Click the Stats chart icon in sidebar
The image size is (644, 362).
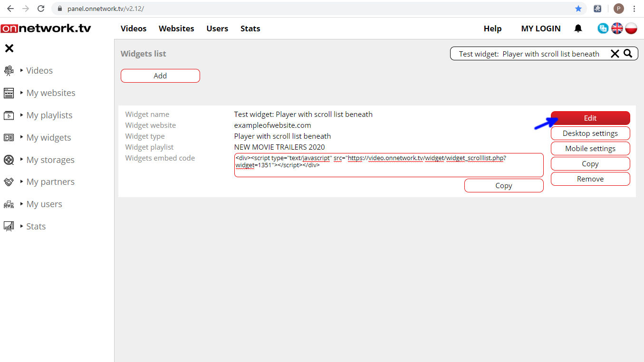pos(9,227)
